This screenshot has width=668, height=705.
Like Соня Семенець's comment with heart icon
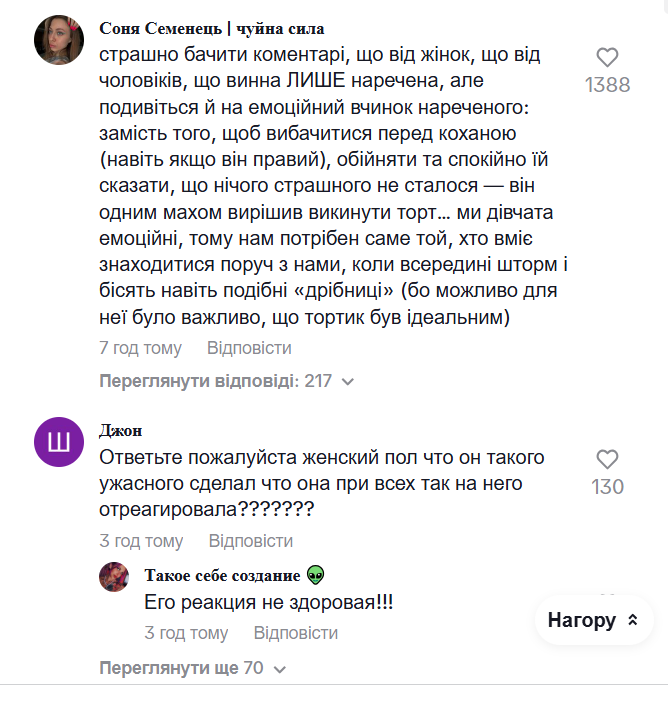coord(607,58)
